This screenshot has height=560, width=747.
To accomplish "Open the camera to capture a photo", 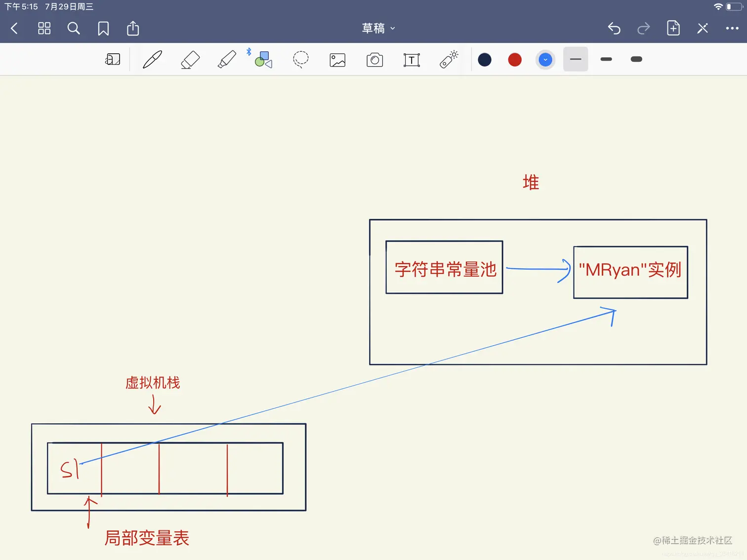I will [374, 59].
